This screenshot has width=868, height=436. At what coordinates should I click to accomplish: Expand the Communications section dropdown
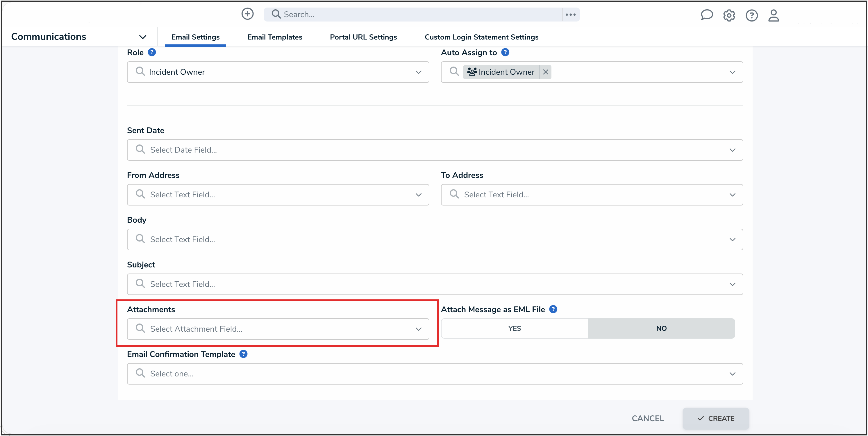tap(142, 37)
